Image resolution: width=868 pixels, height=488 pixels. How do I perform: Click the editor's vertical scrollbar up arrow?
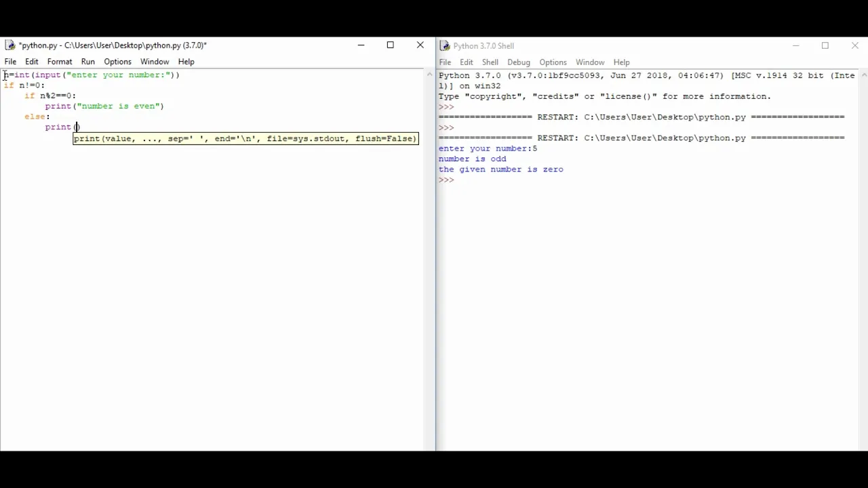click(429, 75)
